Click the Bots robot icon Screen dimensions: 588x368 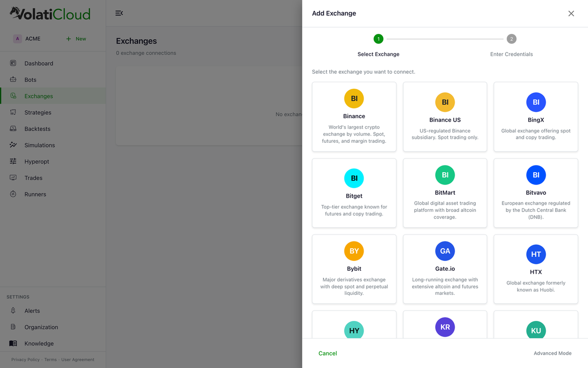click(x=13, y=79)
